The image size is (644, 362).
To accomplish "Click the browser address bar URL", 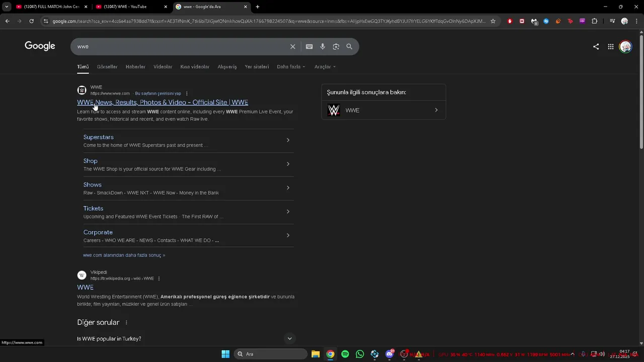I will coord(269,21).
